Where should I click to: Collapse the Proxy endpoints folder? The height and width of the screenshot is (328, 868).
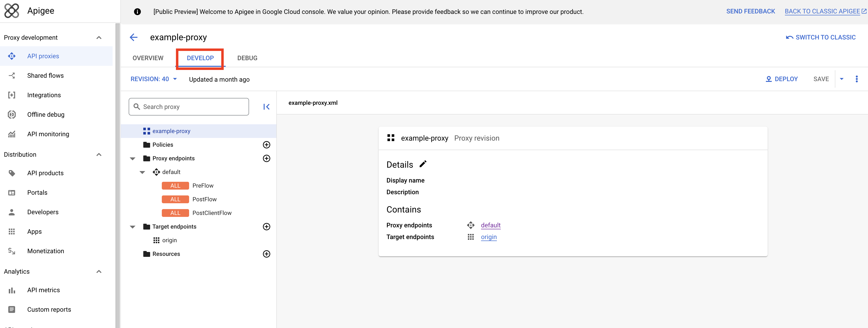(133, 158)
